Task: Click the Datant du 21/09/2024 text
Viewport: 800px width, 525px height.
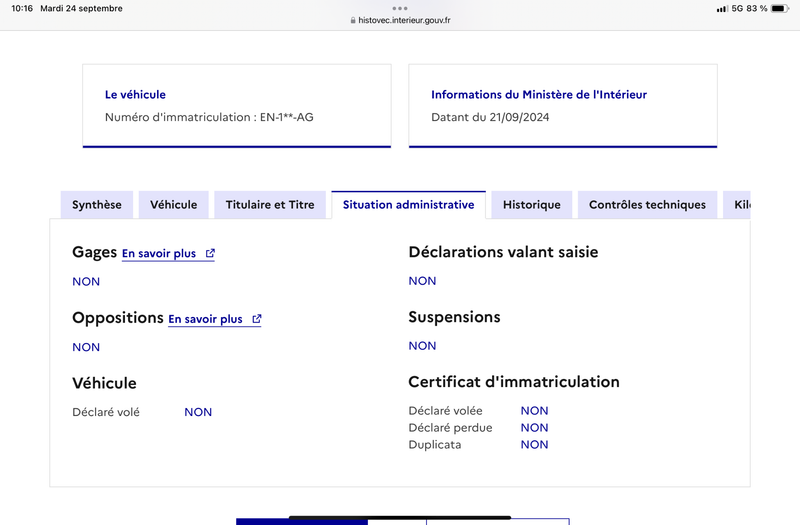Action: coord(490,117)
